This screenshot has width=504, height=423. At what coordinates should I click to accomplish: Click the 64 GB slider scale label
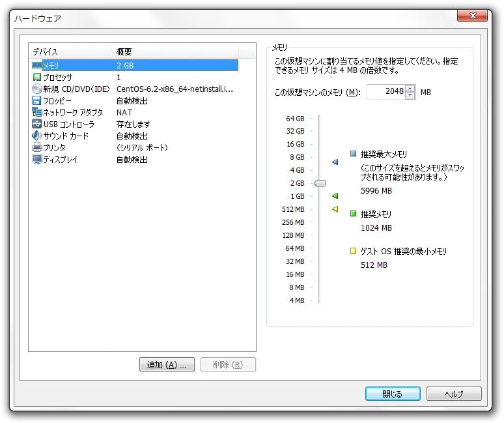click(295, 119)
